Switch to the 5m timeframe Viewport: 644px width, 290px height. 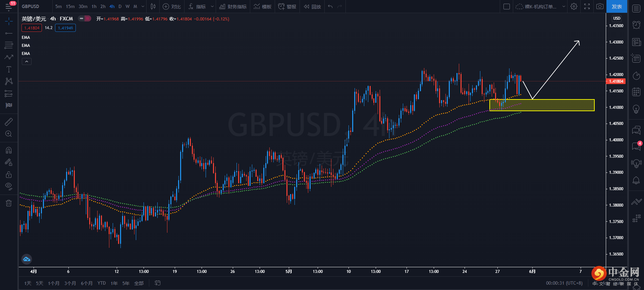pos(59,6)
